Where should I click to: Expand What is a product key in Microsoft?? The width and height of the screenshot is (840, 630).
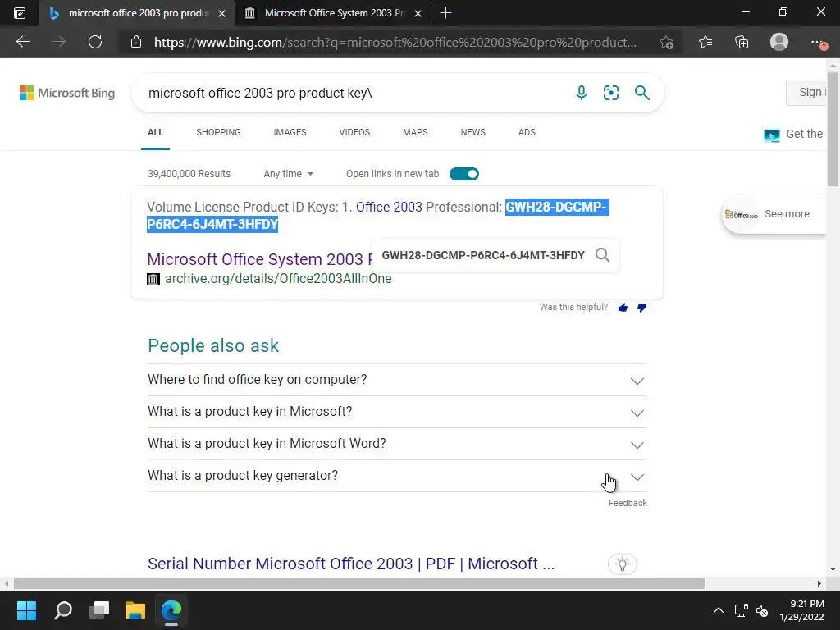pos(397,412)
